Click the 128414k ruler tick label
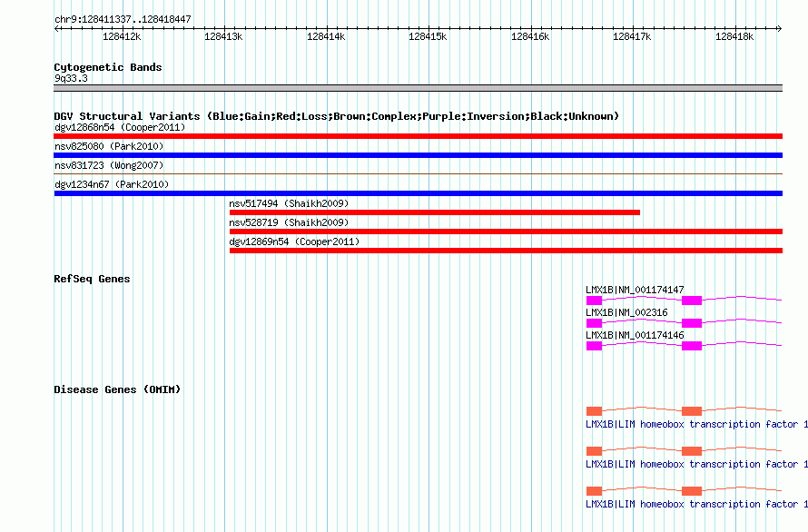Image resolution: width=808 pixels, height=532 pixels. pyautogui.click(x=326, y=36)
